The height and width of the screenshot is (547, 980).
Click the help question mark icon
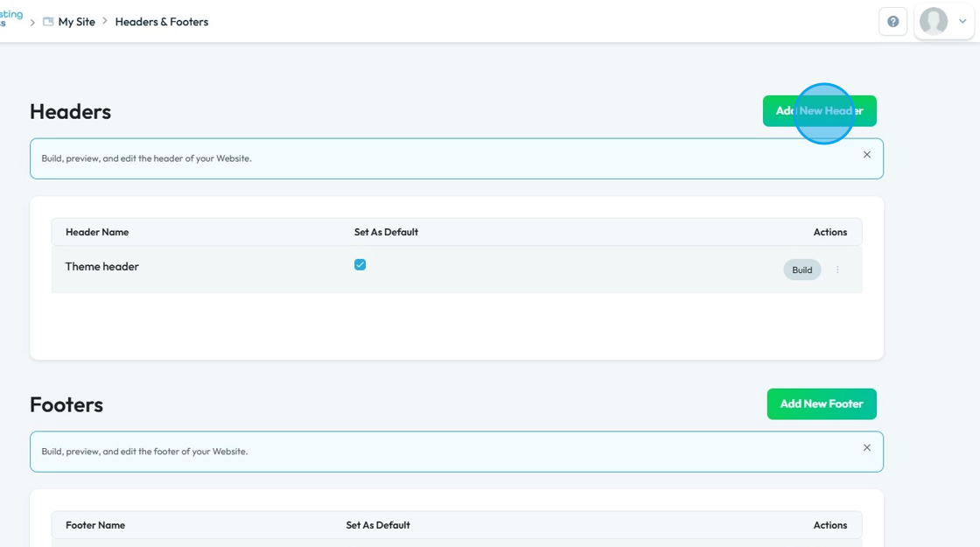892,22
